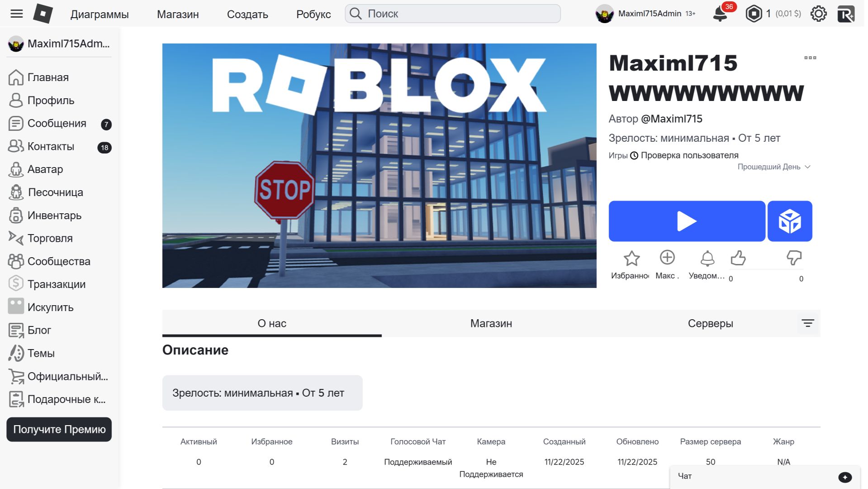Switch to the Магазин tab below the thumbnail
The height and width of the screenshot is (489, 868).
click(x=491, y=323)
